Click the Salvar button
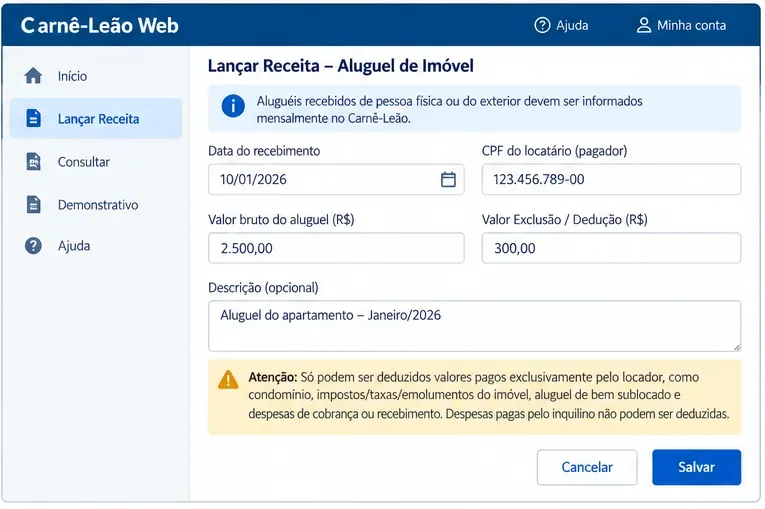This screenshot has width=765, height=509. (696, 467)
